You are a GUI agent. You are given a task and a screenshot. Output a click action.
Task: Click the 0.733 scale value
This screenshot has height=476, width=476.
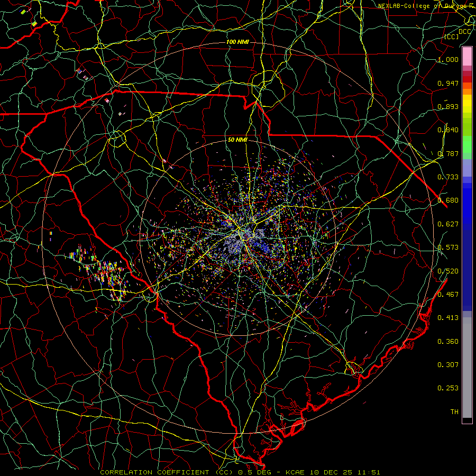448,177
